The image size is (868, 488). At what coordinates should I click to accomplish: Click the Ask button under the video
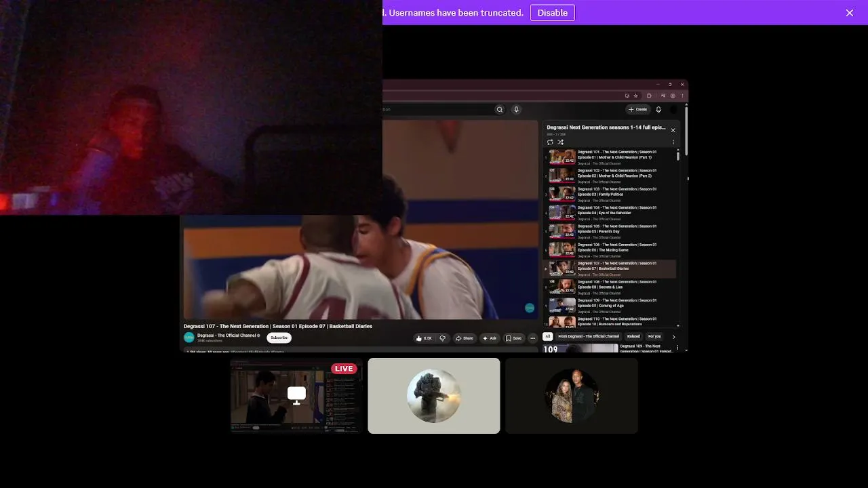click(490, 338)
